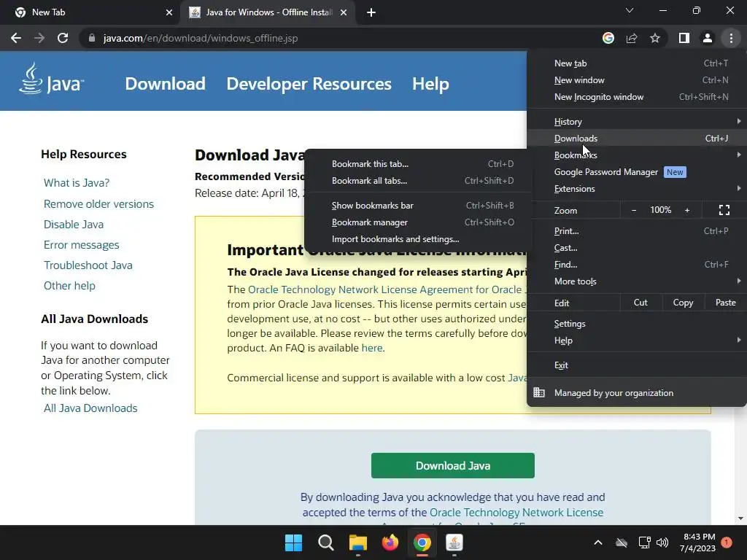Image resolution: width=747 pixels, height=560 pixels.
Task: Open New Incognito window
Action: [x=636, y=97]
